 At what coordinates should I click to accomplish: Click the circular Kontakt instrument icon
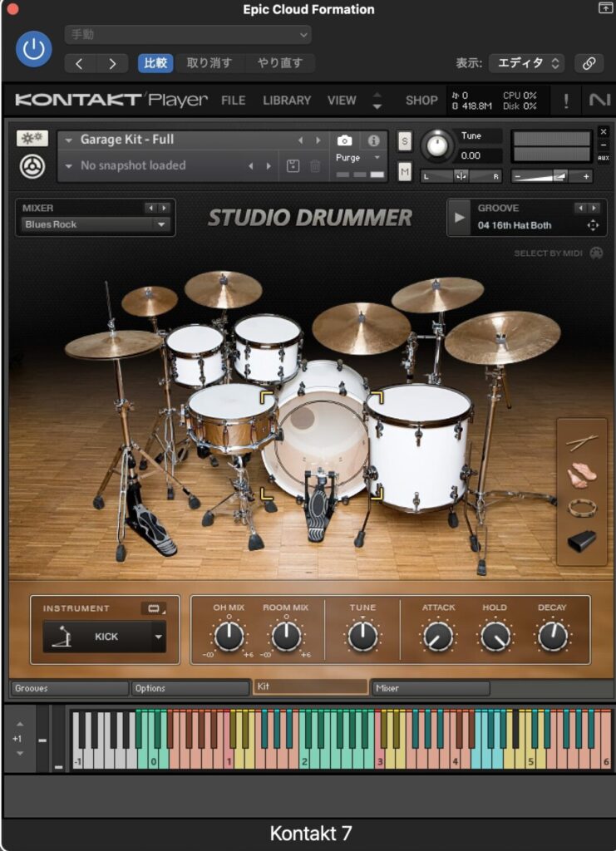pyautogui.click(x=32, y=166)
